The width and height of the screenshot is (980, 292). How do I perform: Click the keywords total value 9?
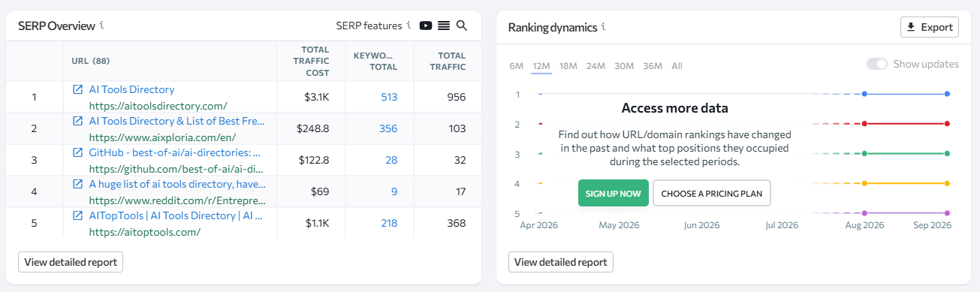[x=394, y=191]
